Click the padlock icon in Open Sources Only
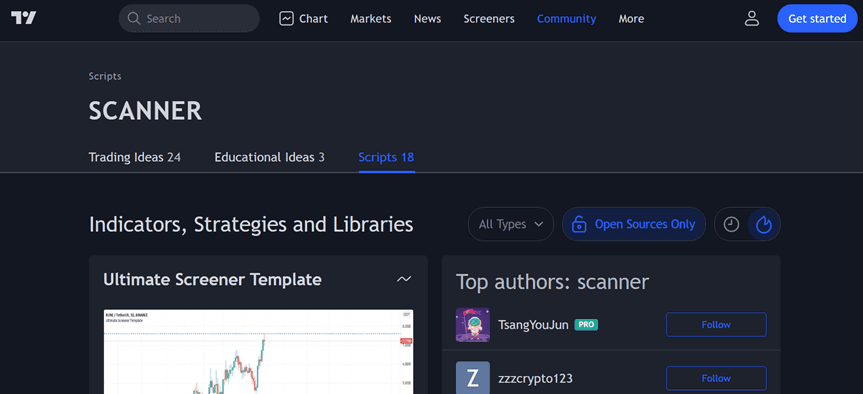 [578, 225]
